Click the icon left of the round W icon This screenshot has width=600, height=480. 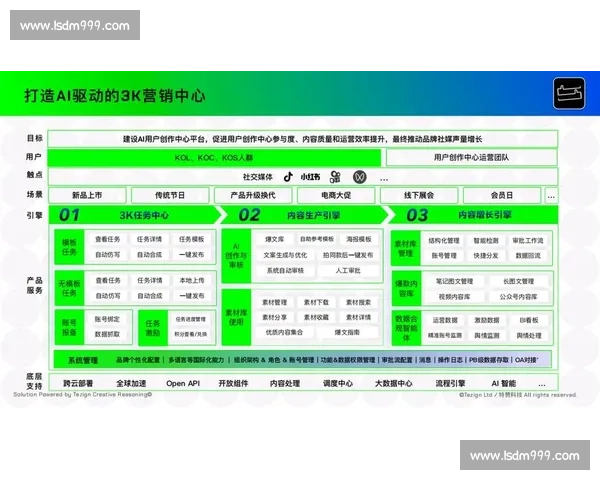[x=335, y=177]
